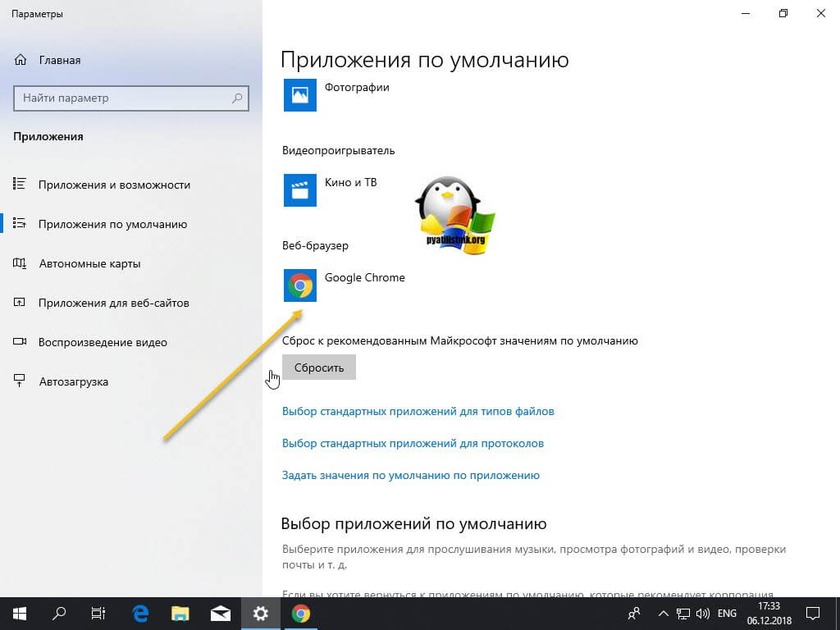The width and height of the screenshot is (840, 630).
Task: Click the volume speaker icon
Action: click(x=702, y=614)
